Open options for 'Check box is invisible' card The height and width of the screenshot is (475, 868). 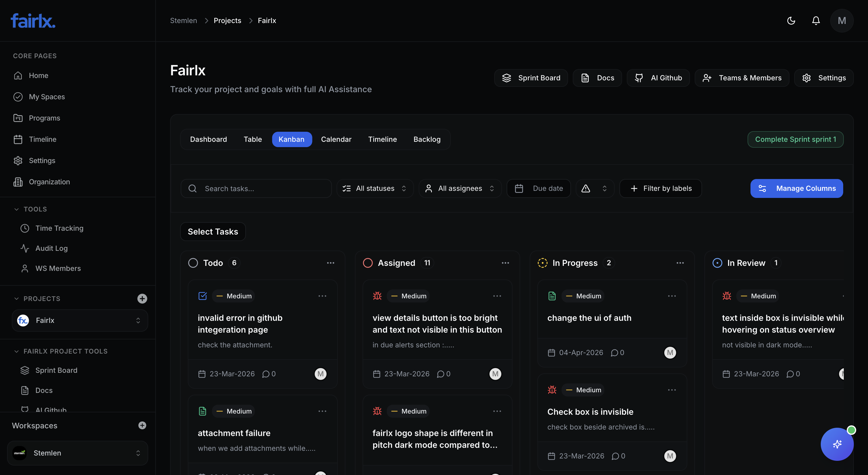[x=672, y=390]
